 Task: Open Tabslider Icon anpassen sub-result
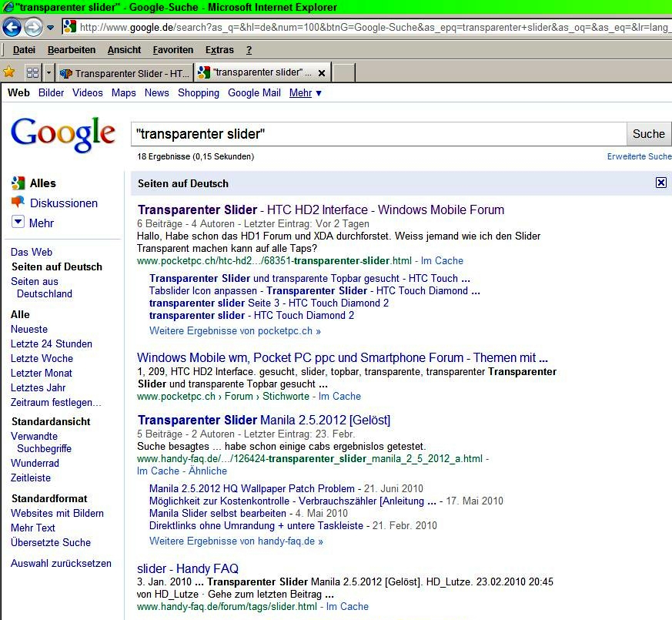[x=315, y=290]
